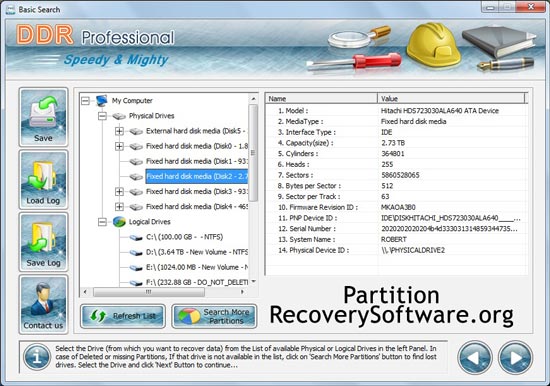Click the Capacity(size) value 2.73 TB

(x=393, y=143)
